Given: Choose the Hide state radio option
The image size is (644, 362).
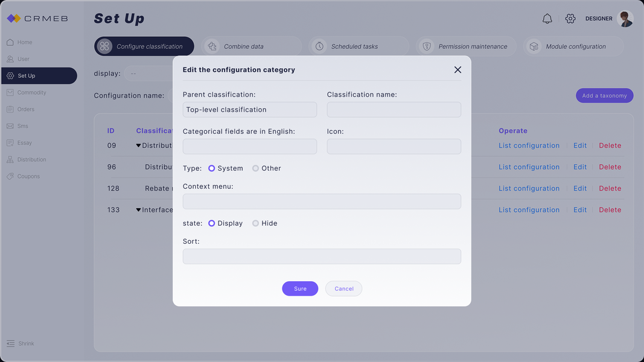Looking at the screenshot, I should pos(255,223).
